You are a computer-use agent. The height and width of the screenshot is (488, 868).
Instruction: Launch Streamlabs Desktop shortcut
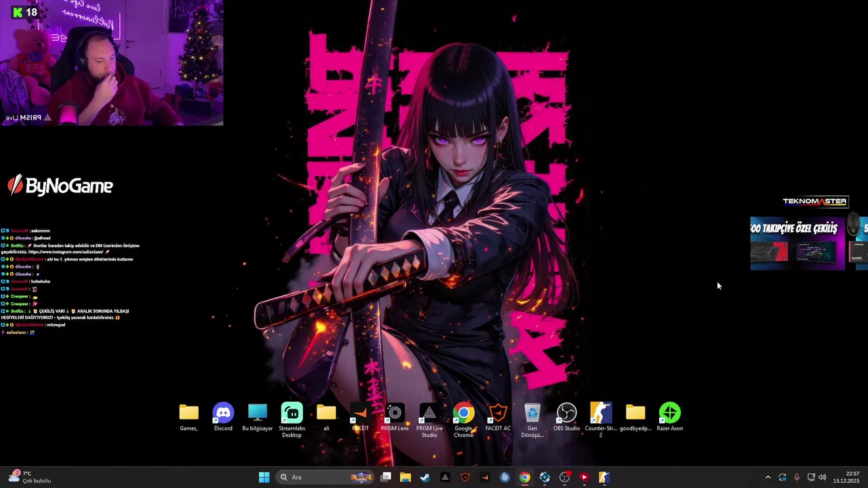click(292, 420)
